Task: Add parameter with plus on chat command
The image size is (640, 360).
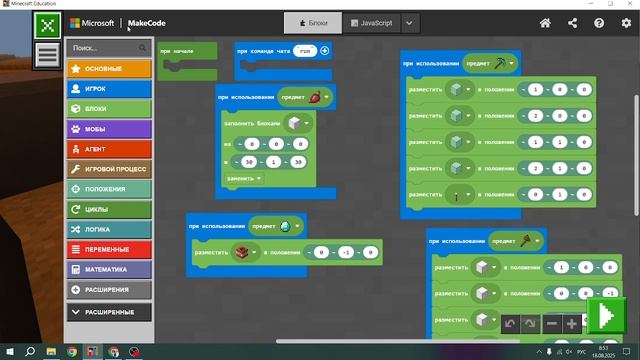Action: [x=324, y=51]
